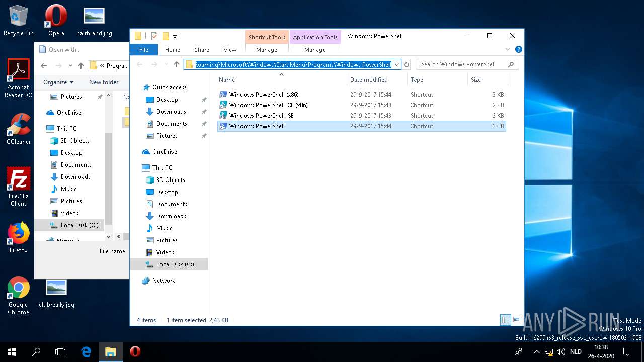Open Customize Quick Access Toolbar dropdown
Screen dimensions: 644x362
click(x=175, y=36)
